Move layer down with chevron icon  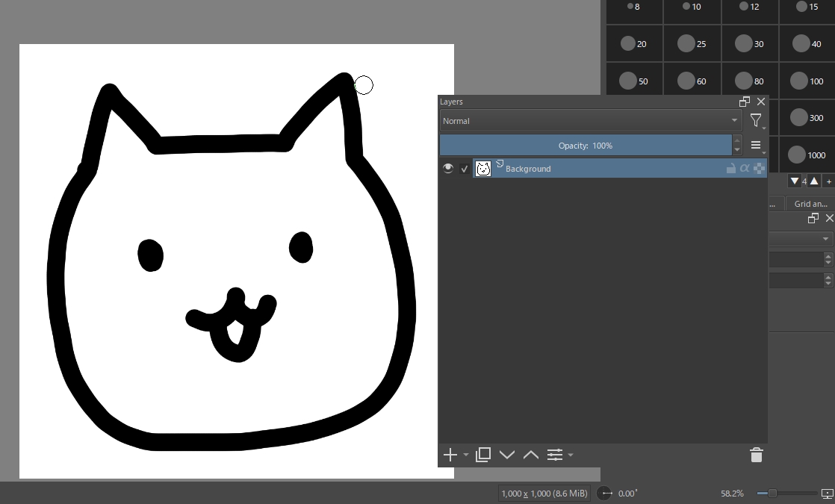coord(507,455)
